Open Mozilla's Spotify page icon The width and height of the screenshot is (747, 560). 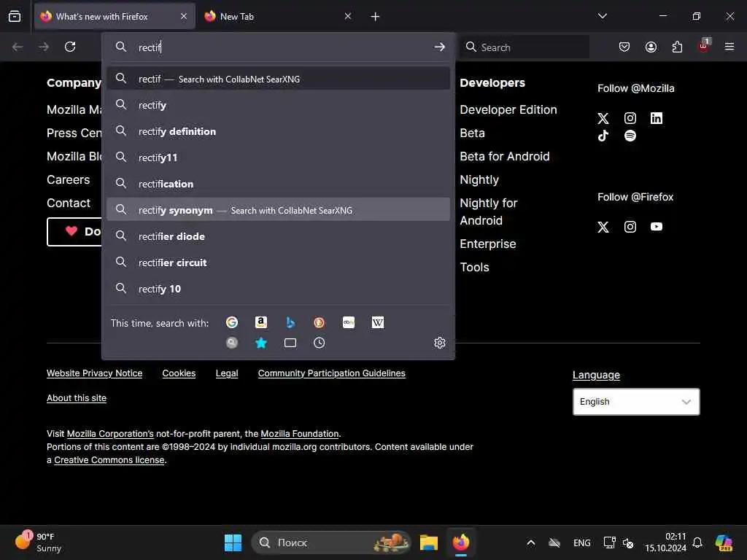[630, 136]
